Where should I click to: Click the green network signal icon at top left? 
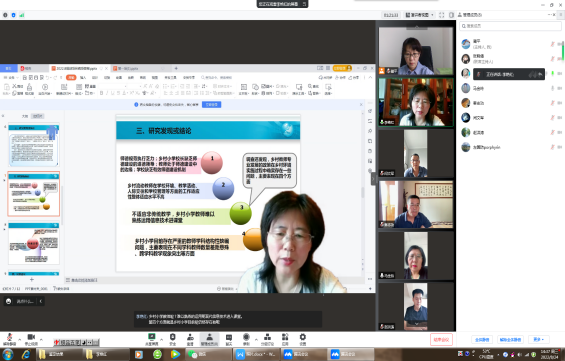pyautogui.click(x=22, y=15)
